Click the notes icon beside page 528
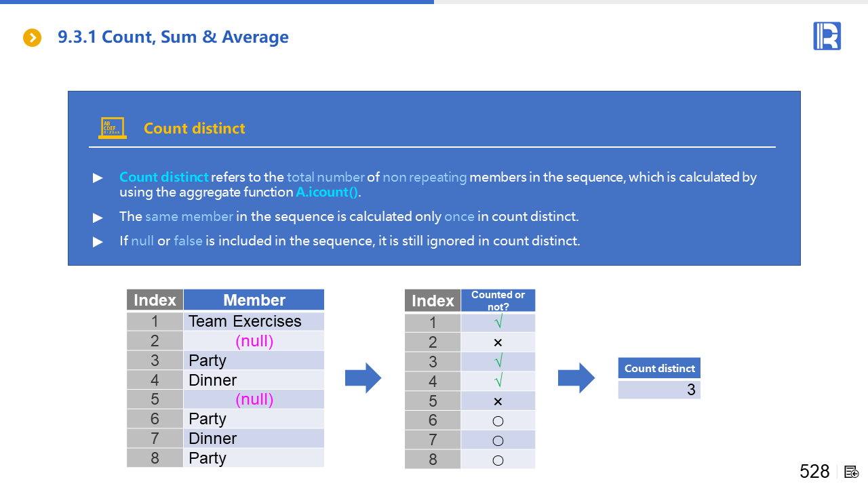The height and width of the screenshot is (488, 868). pos(852,472)
